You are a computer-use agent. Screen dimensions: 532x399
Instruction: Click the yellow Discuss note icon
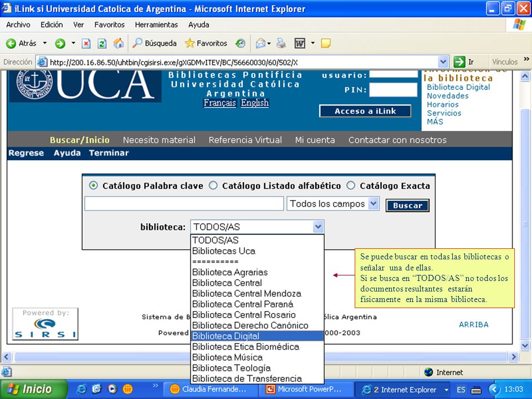click(326, 43)
